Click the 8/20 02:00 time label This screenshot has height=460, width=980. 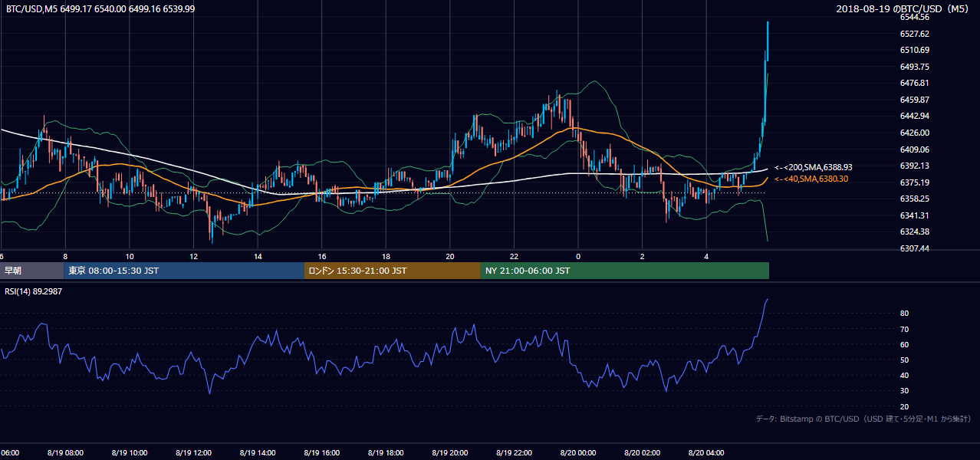642,453
